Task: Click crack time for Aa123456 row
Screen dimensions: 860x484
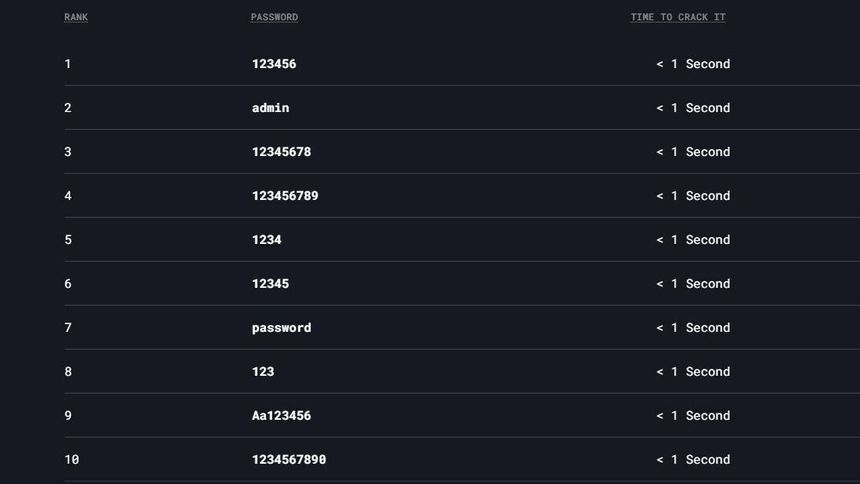Action: [693, 415]
